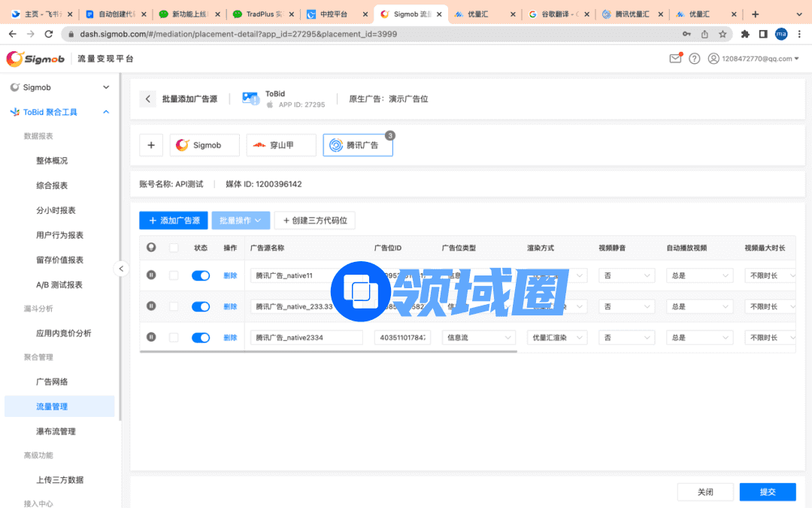
Task: Click the 提交 submit button
Action: (x=767, y=491)
